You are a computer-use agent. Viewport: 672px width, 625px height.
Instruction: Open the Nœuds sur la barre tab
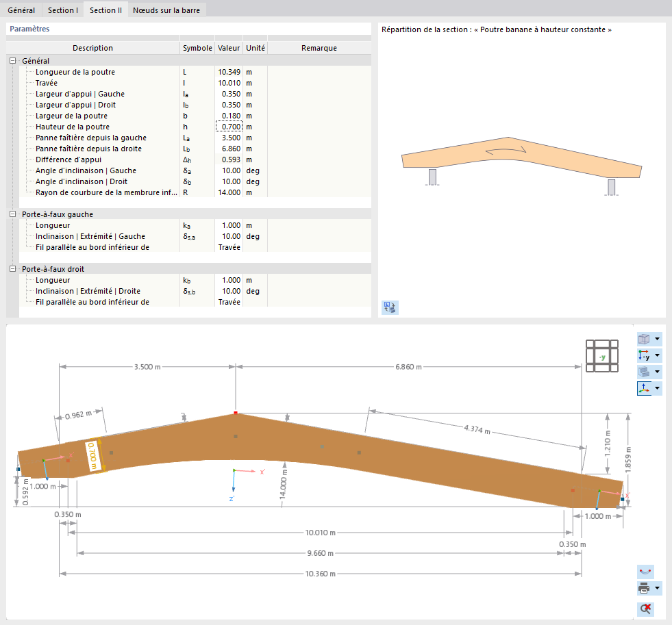click(x=166, y=10)
